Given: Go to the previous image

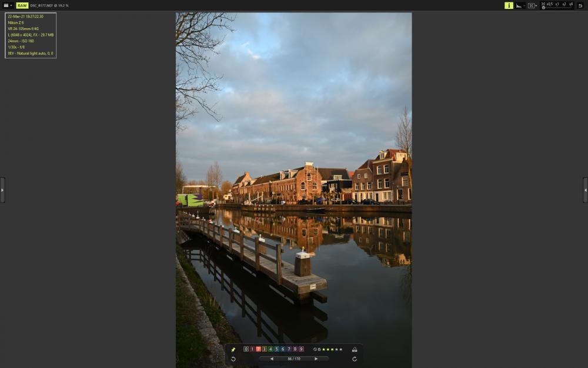Looking at the screenshot, I should pyautogui.click(x=272, y=359).
